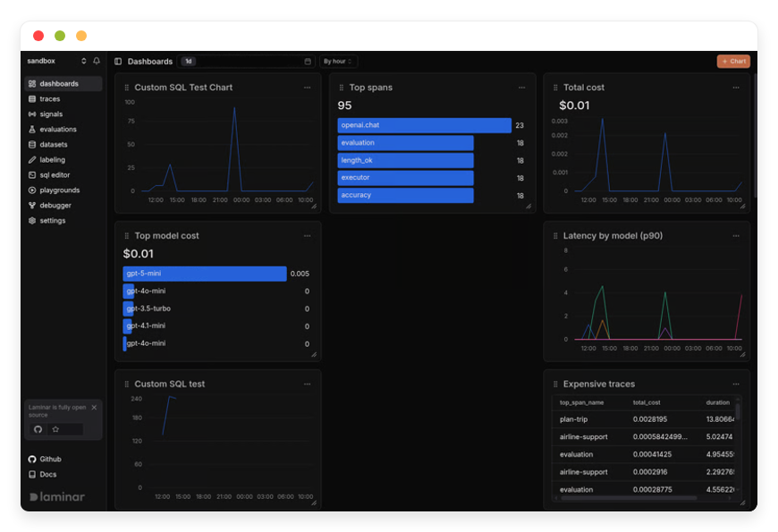The height and width of the screenshot is (532, 778).
Task: Click the resize corner of the Top spans card
Action: [x=529, y=207]
